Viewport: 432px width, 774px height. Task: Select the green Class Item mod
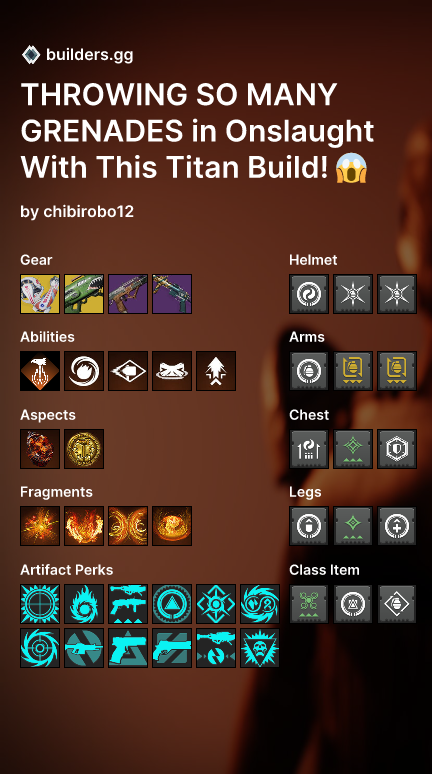pos(309,604)
